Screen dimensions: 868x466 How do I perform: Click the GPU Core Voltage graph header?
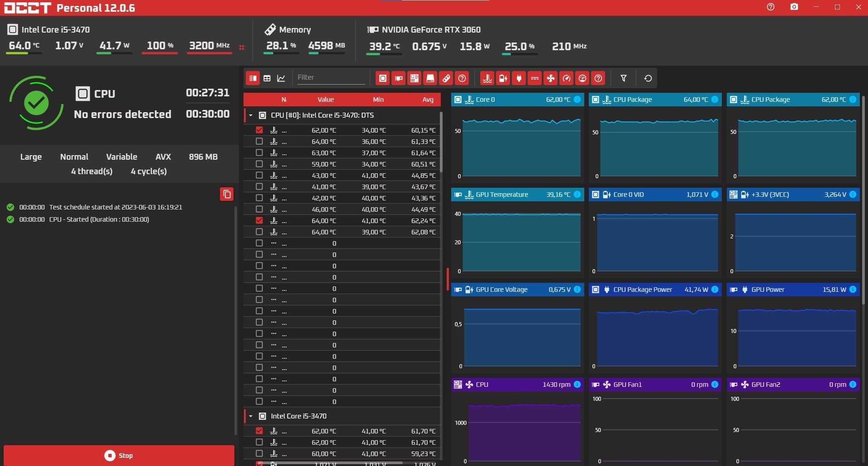point(517,290)
